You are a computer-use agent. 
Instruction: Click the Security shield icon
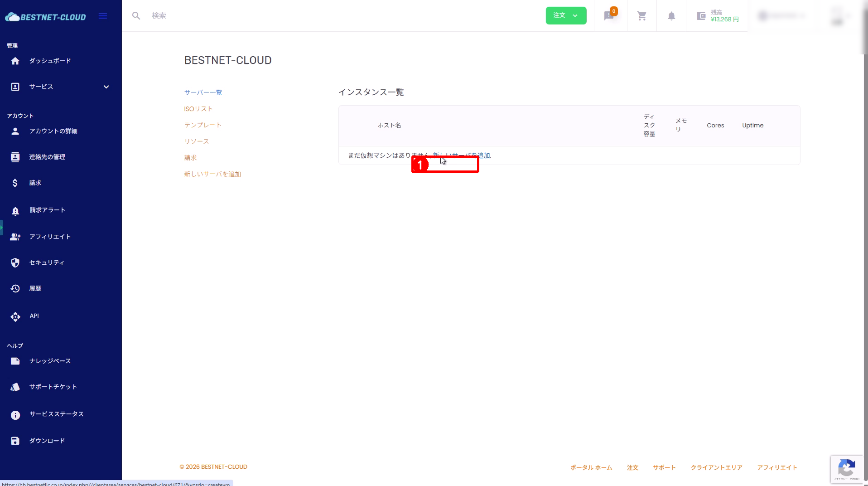(x=15, y=263)
